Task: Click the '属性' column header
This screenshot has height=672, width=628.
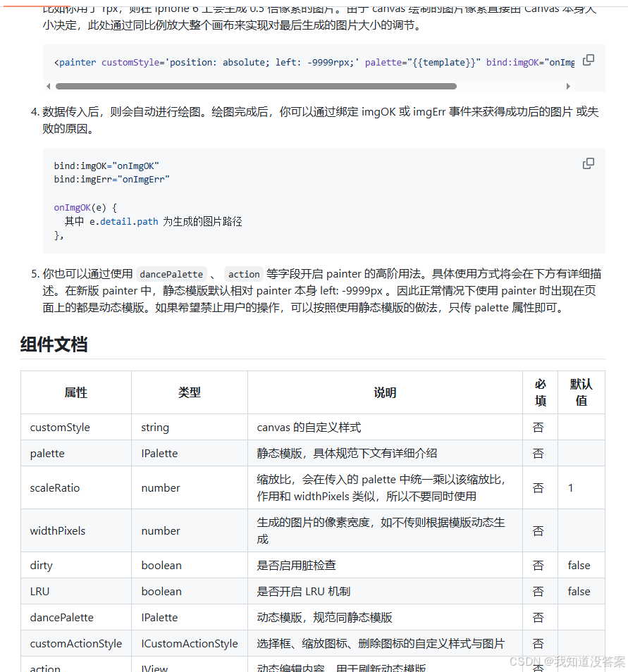Action: point(76,392)
